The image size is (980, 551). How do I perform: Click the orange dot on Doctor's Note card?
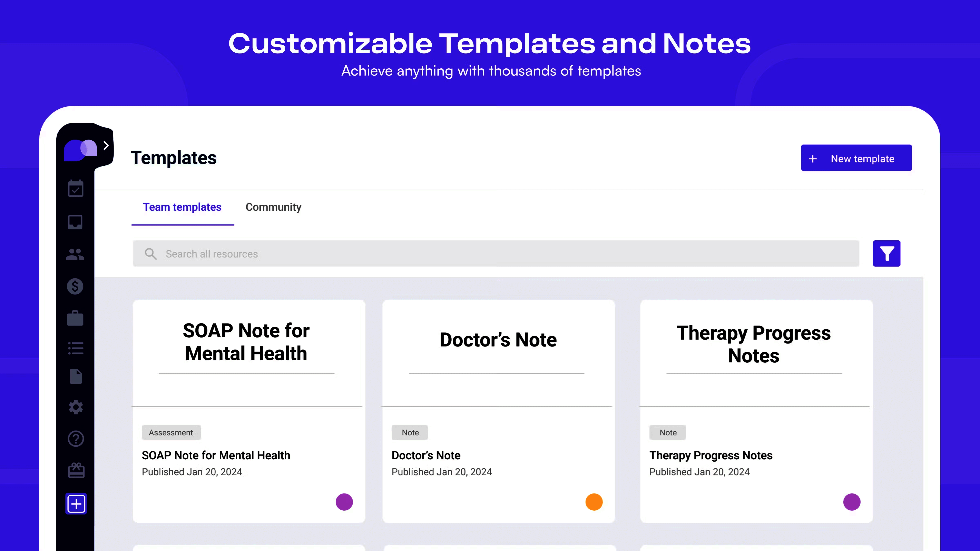594,502
